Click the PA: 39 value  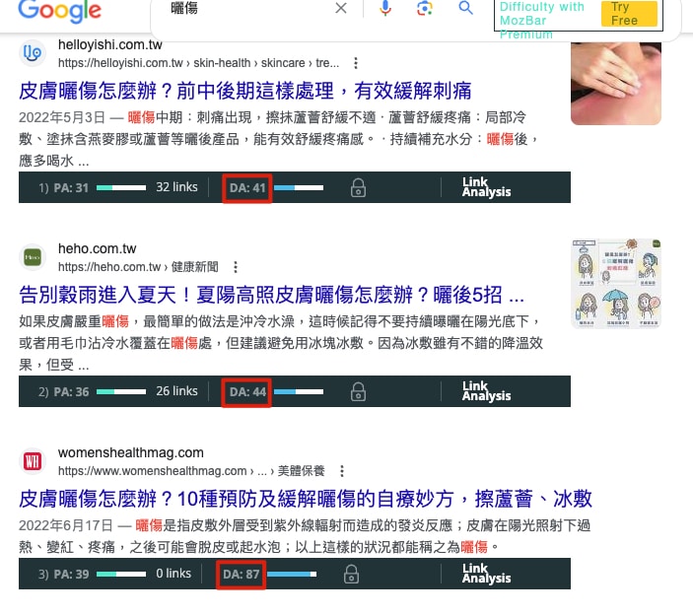coord(71,574)
